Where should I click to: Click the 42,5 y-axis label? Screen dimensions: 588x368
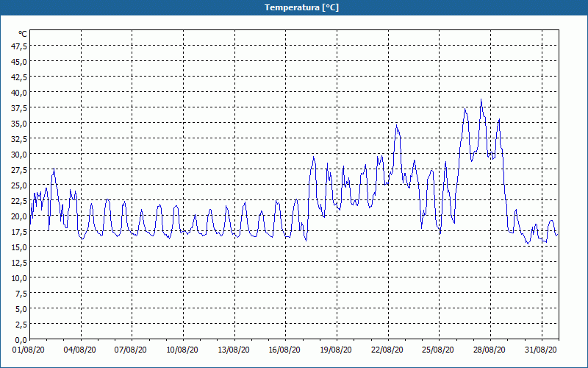click(x=20, y=77)
